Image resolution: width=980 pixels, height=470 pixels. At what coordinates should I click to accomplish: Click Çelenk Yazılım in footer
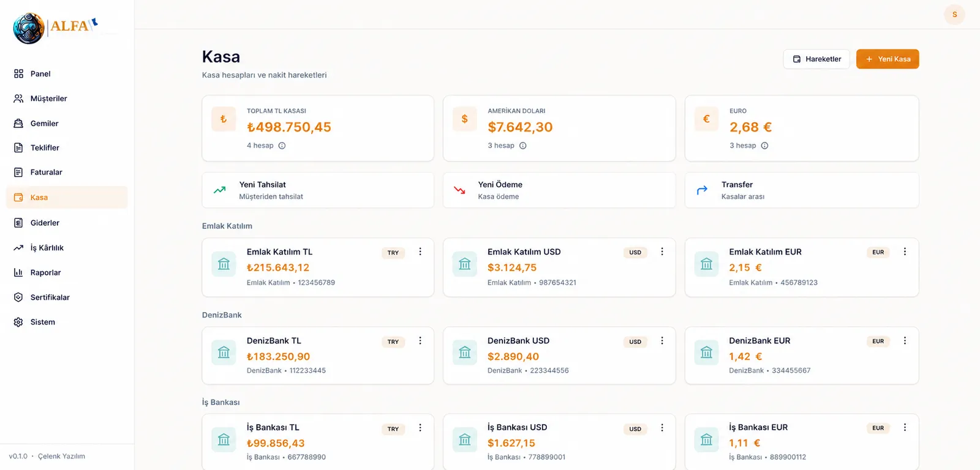61,457
